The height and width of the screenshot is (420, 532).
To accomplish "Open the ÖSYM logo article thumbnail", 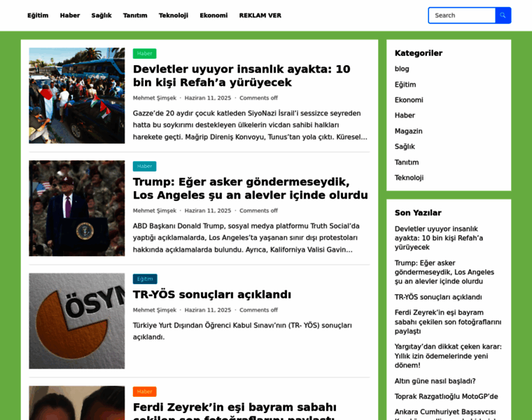I will point(77,321).
